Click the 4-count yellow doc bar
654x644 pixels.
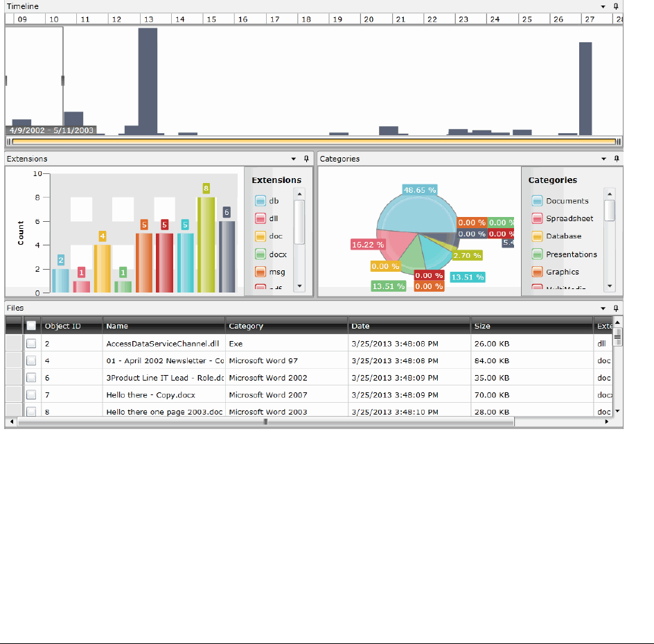tap(103, 268)
